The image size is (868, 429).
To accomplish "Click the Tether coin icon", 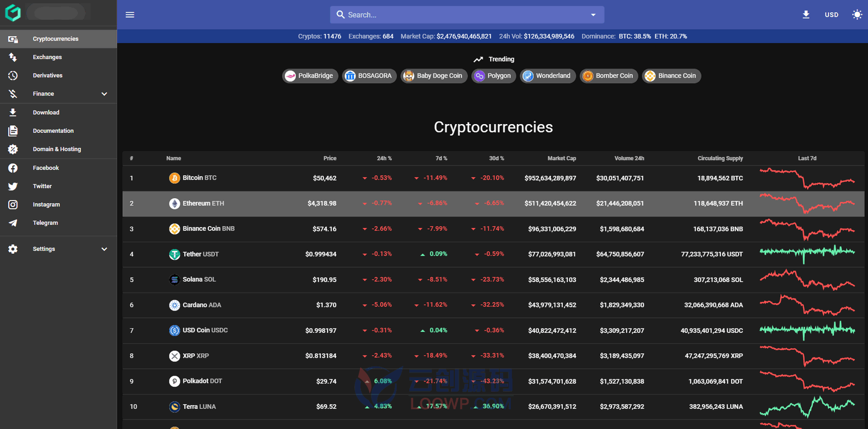I will tap(174, 254).
